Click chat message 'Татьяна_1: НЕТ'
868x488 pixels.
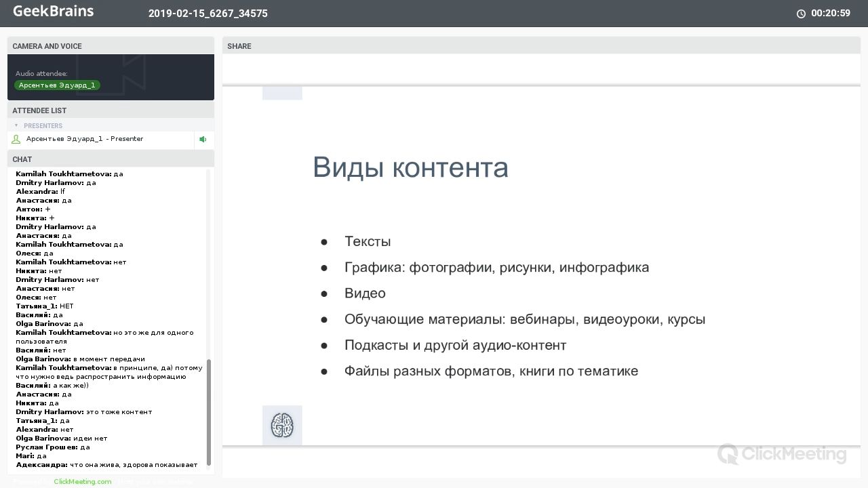tap(45, 306)
